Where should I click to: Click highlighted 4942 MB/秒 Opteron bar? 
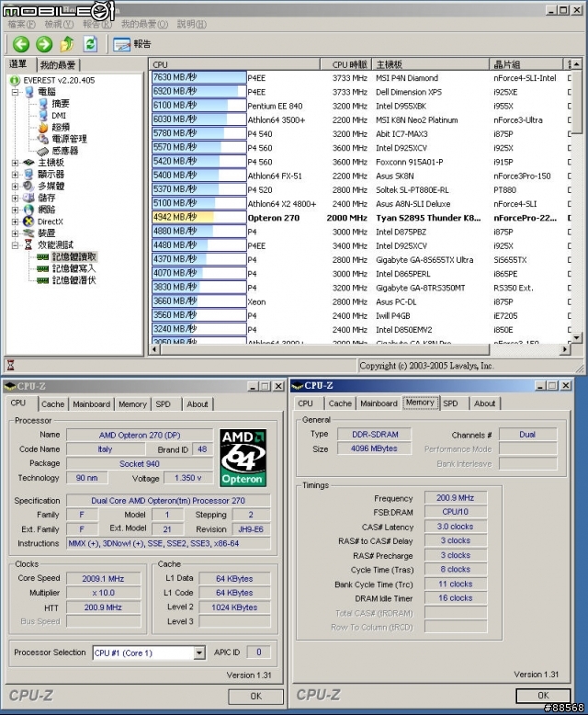point(198,217)
